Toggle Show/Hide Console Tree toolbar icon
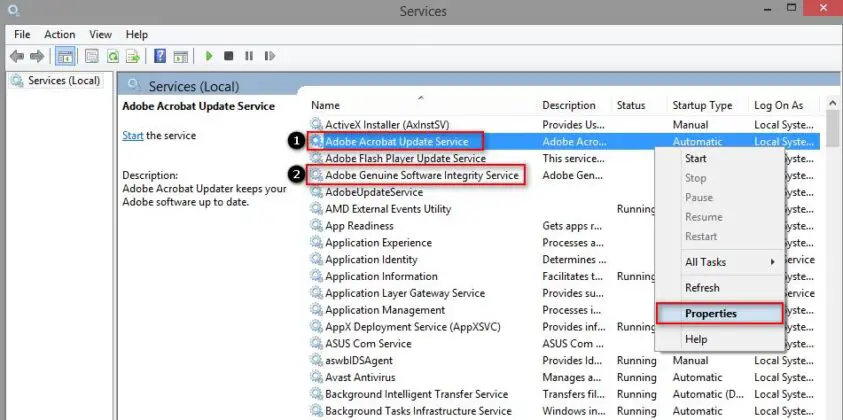The width and height of the screenshot is (843, 420). [65, 56]
